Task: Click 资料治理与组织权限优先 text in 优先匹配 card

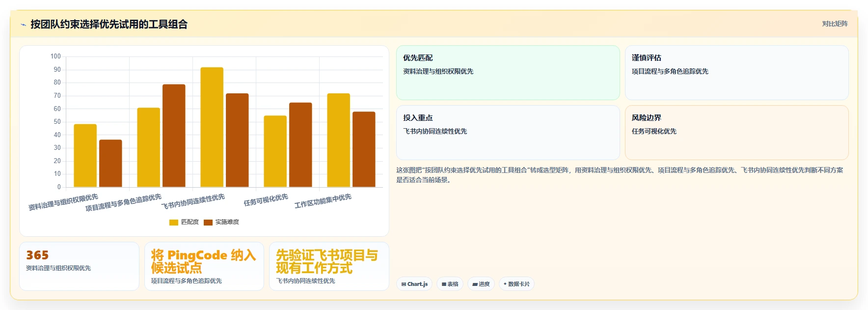Action: point(438,71)
